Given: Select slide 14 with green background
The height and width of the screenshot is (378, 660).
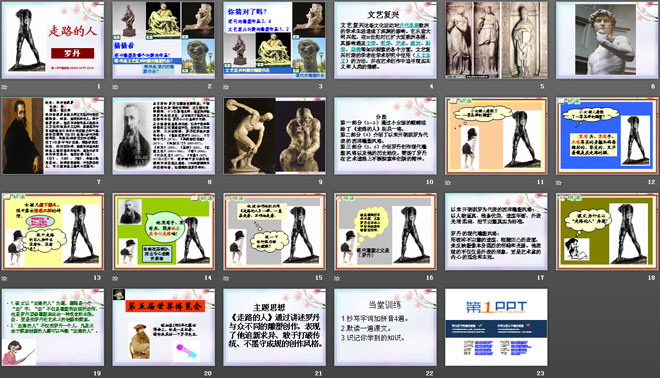Looking at the screenshot, I should (164, 232).
